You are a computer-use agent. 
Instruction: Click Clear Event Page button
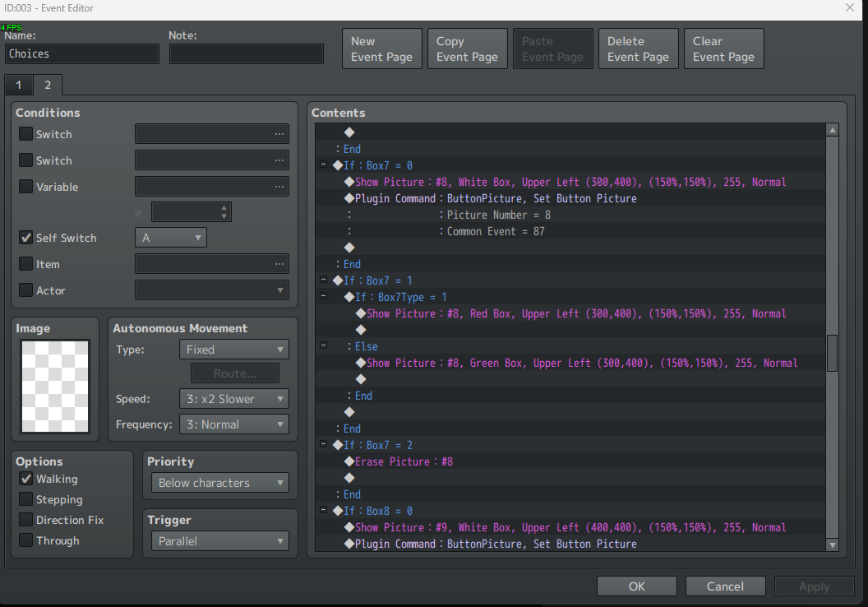point(723,49)
